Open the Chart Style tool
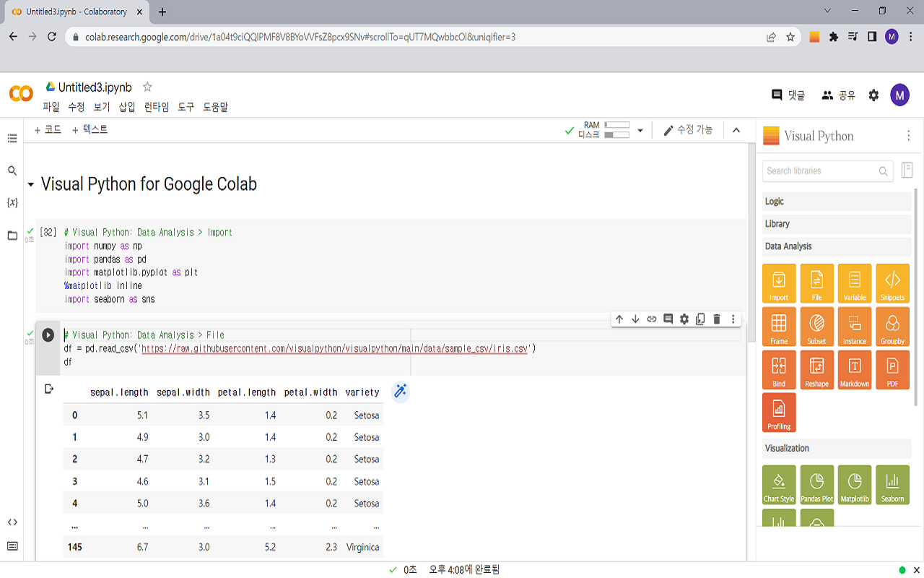Viewport: 924px width, 578px height. (779, 485)
